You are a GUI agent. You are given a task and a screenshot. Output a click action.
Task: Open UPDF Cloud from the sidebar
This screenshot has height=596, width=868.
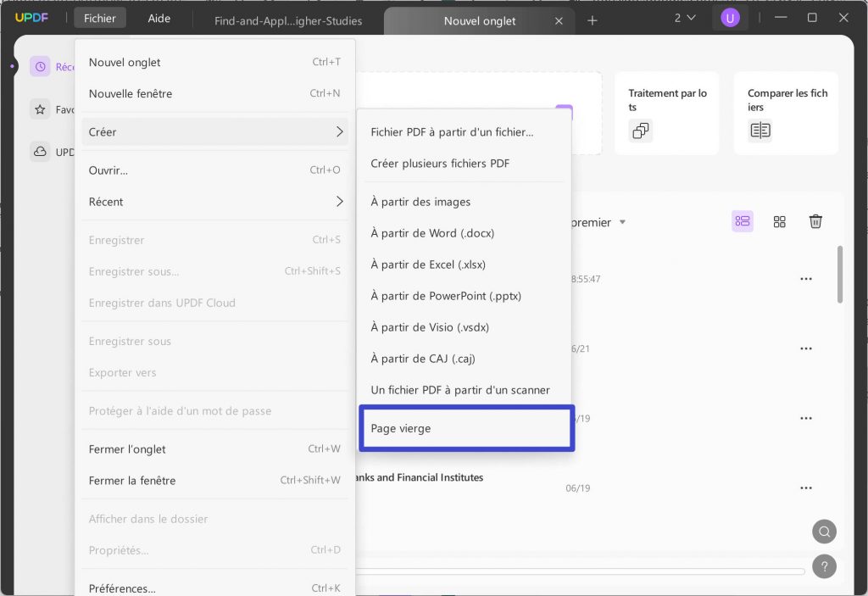[40, 152]
